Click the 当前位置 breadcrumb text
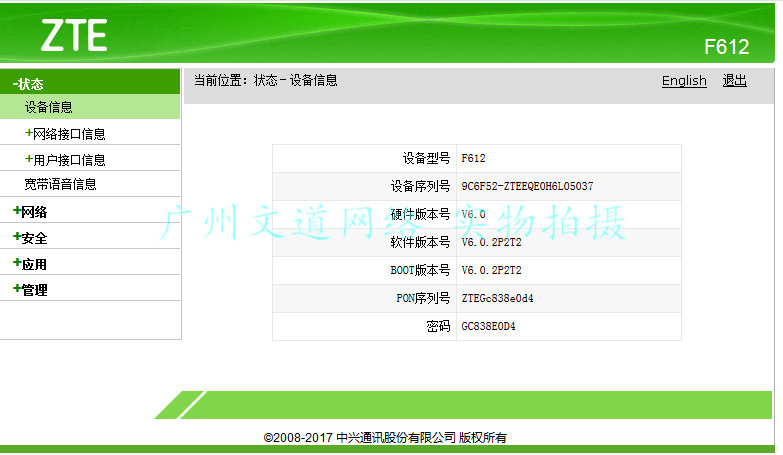 [x=266, y=80]
